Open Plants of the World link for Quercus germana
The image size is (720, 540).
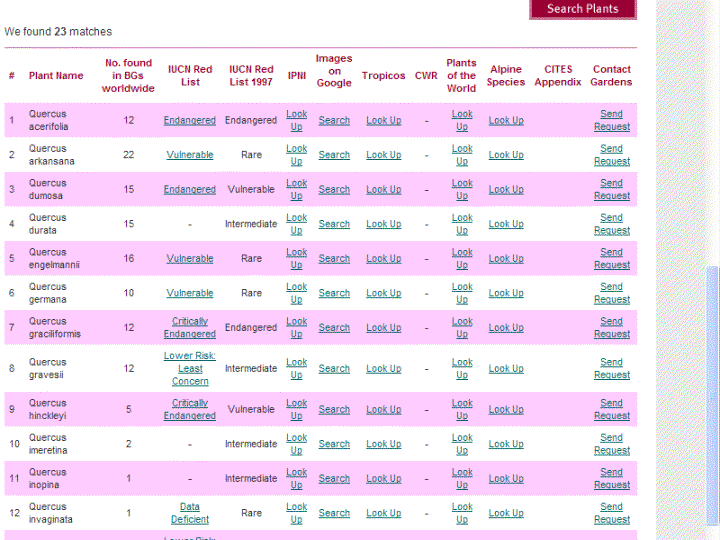[x=462, y=293]
